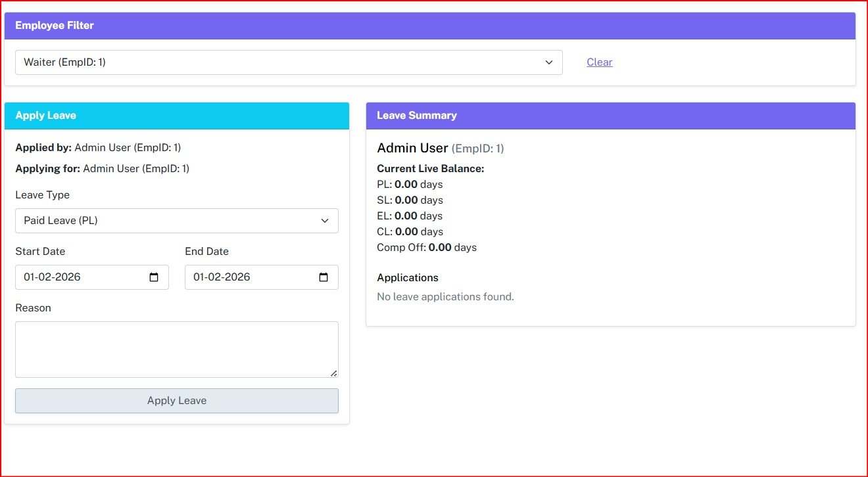This screenshot has height=477, width=868.
Task: Open the Leave Type dropdown
Action: pyautogui.click(x=176, y=221)
